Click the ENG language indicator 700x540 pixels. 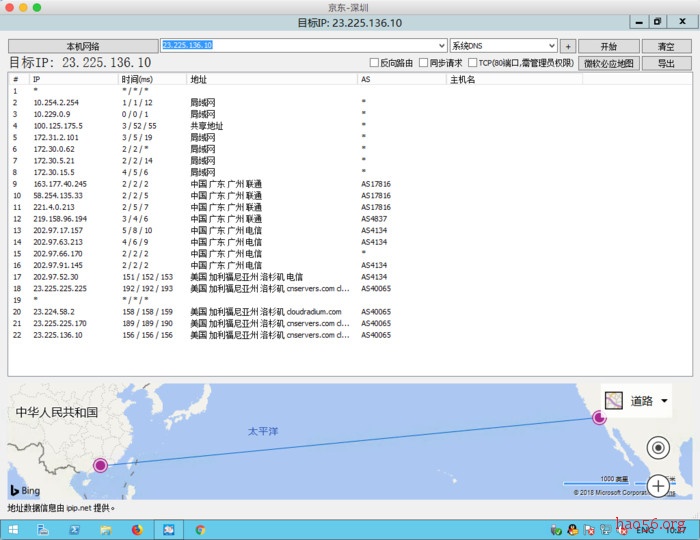click(x=645, y=530)
